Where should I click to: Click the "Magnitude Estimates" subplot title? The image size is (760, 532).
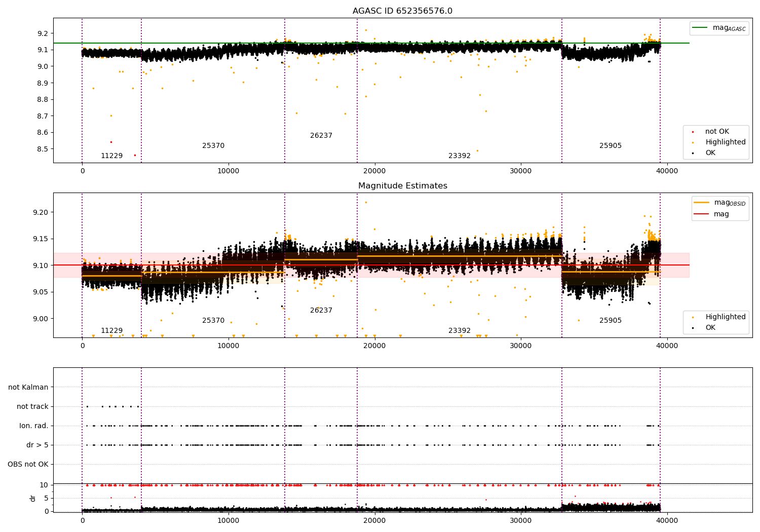pos(403,186)
